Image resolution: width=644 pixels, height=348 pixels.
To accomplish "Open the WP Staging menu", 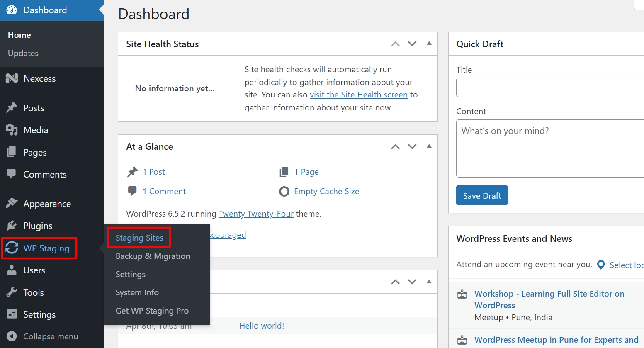I will [46, 248].
